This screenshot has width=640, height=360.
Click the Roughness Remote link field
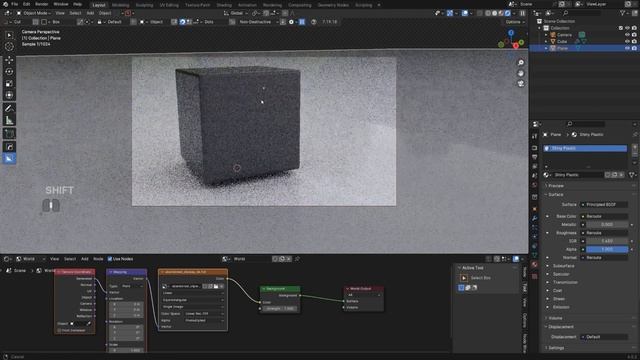[604, 233]
